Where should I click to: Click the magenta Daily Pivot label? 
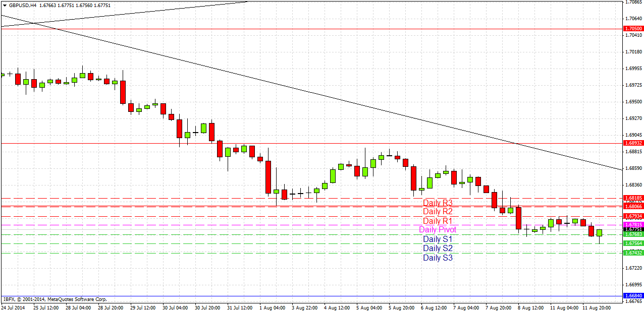click(437, 230)
